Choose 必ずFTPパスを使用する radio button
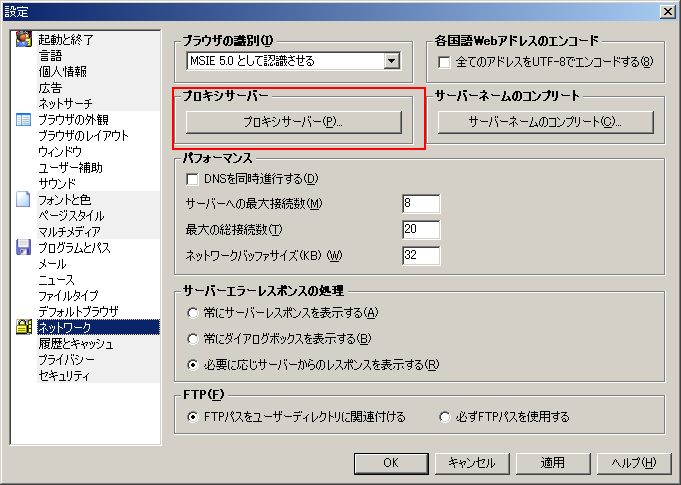681x485 pixels. [x=445, y=416]
